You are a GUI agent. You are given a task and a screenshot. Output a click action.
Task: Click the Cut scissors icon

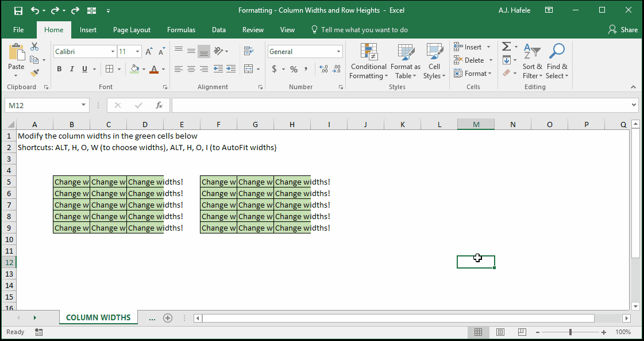34,47
